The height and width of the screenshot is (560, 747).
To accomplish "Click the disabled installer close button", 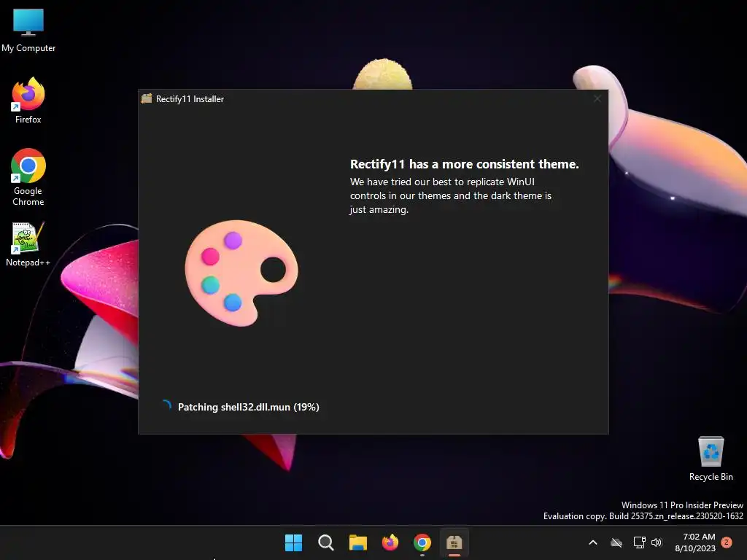I will [597, 98].
